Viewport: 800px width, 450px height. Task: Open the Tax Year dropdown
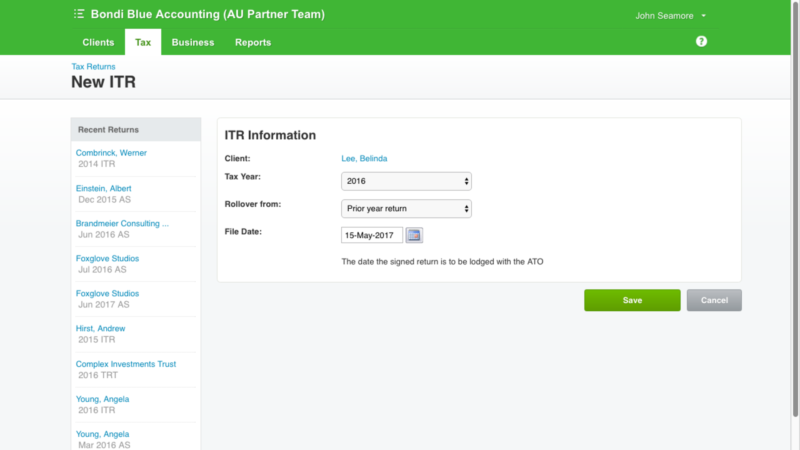pyautogui.click(x=406, y=181)
